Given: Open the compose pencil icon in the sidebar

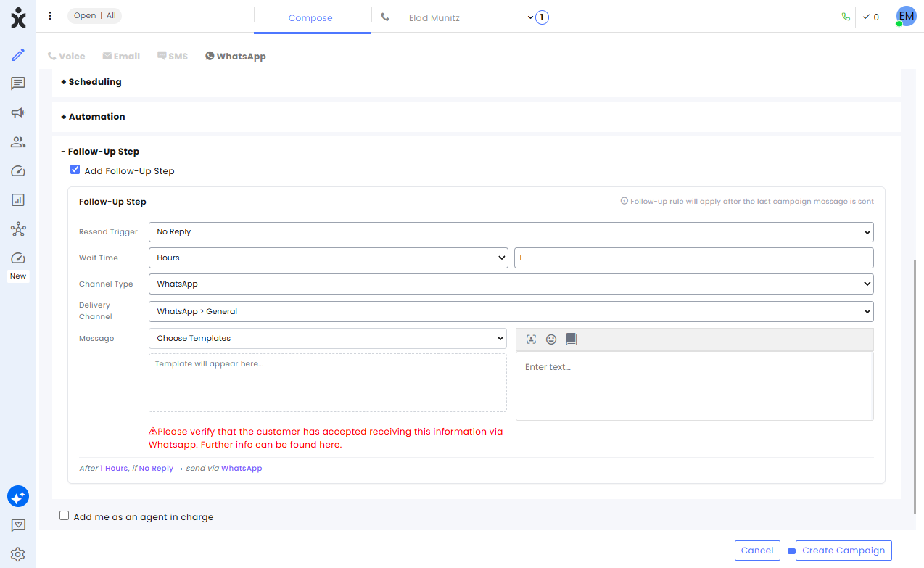Looking at the screenshot, I should click(18, 54).
